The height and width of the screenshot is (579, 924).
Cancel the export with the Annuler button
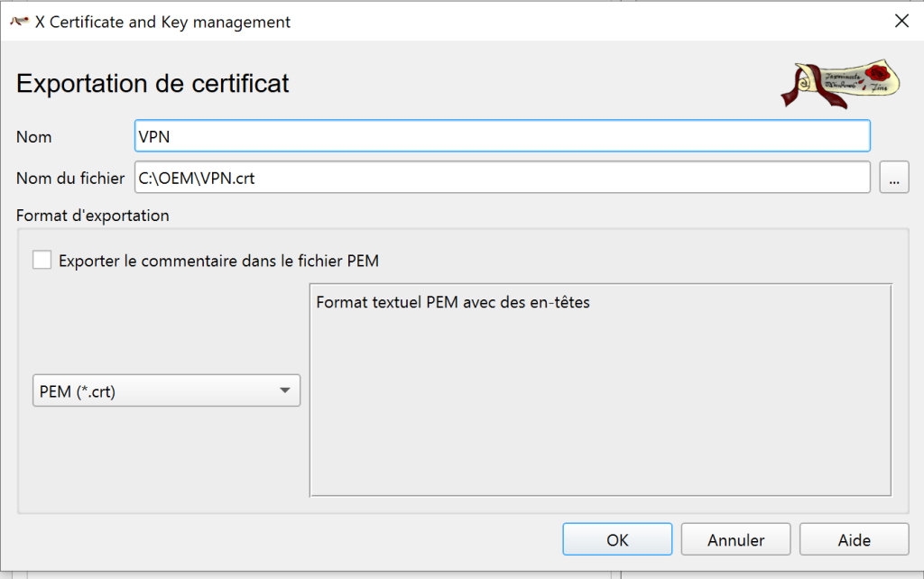(x=735, y=539)
